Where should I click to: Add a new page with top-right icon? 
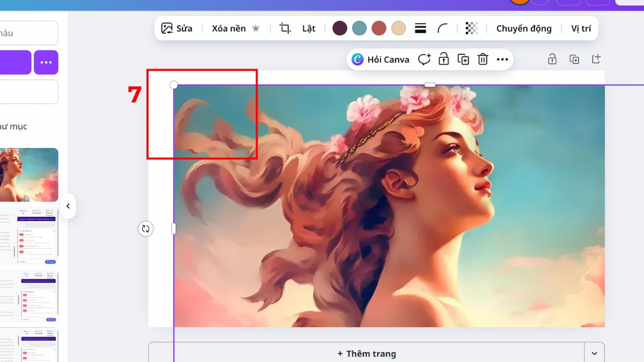(x=597, y=60)
